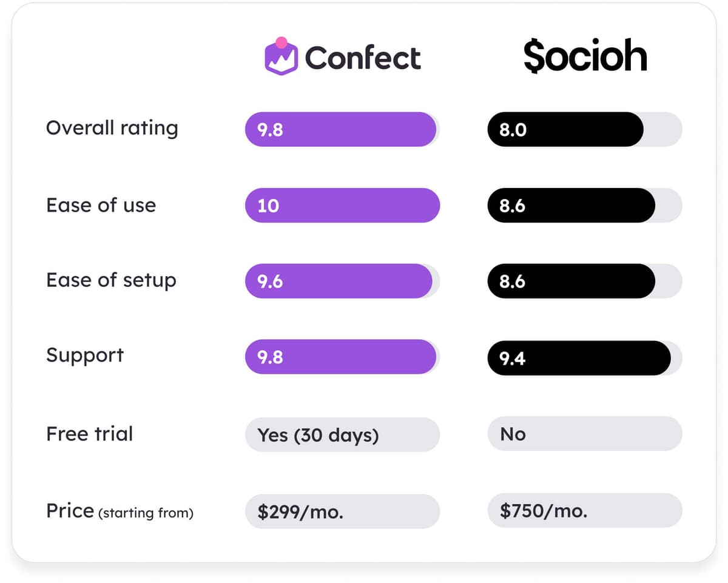Click the "No" free trial pill
The width and height of the screenshot is (728, 583).
(x=585, y=434)
